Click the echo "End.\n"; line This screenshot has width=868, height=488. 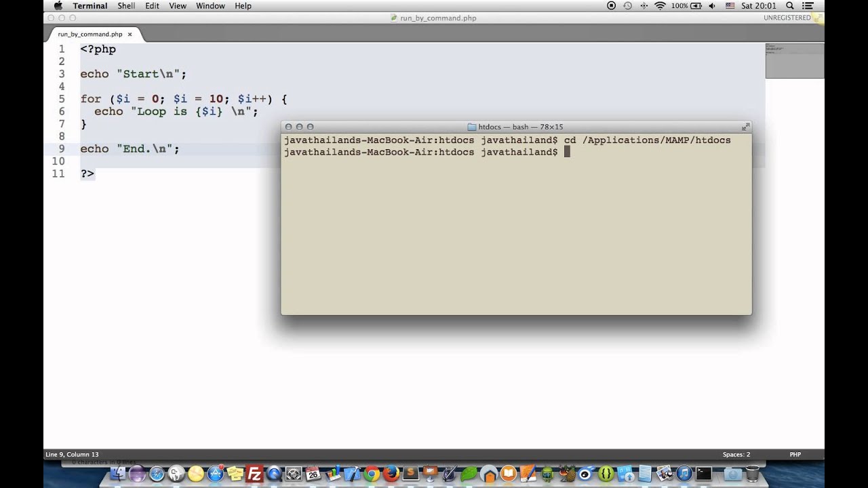130,148
